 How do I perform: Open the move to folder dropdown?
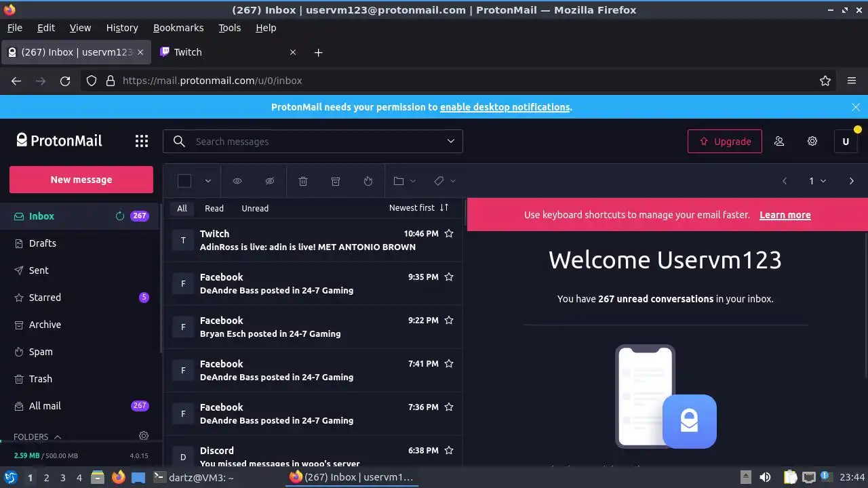(x=405, y=181)
